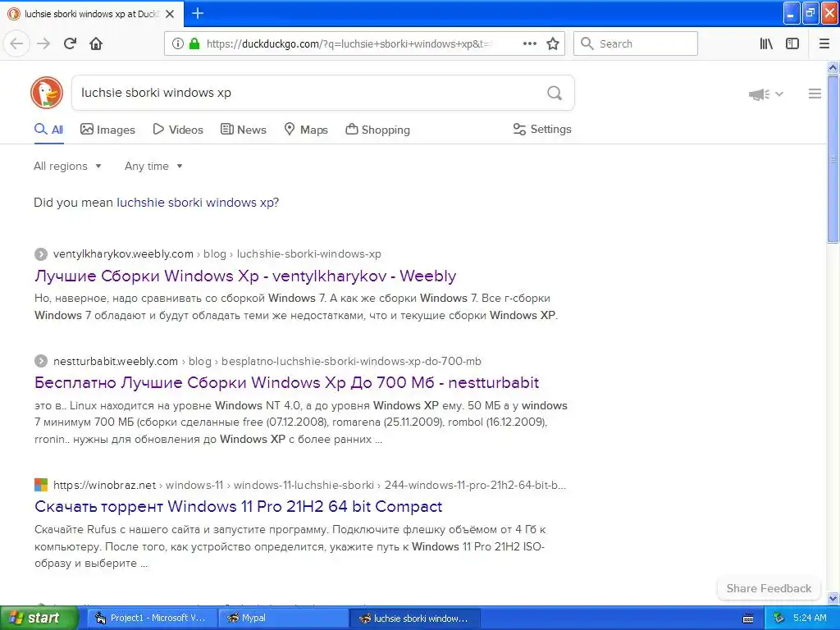Open the browser hamburger menu
This screenshot has width=840, height=630.
pyautogui.click(x=824, y=43)
